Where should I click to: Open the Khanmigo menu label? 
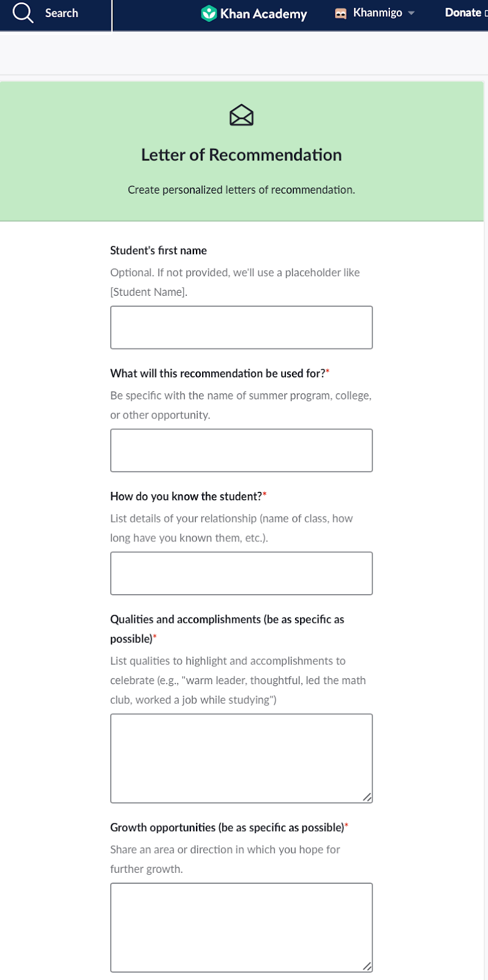click(x=377, y=13)
